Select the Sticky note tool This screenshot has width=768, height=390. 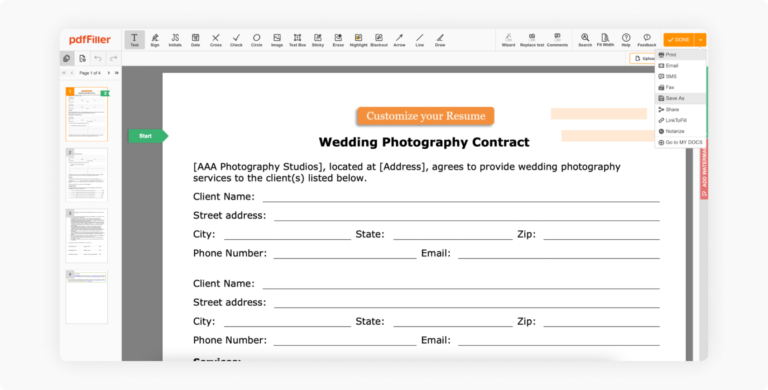(x=318, y=40)
